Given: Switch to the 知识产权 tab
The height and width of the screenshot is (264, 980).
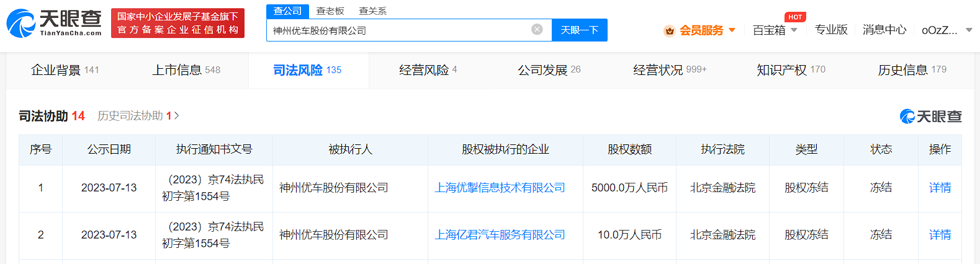Looking at the screenshot, I should click(791, 70).
